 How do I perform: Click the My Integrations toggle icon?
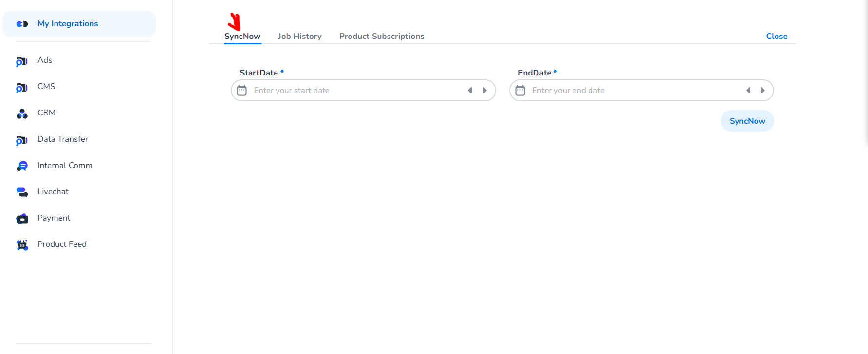[22, 24]
